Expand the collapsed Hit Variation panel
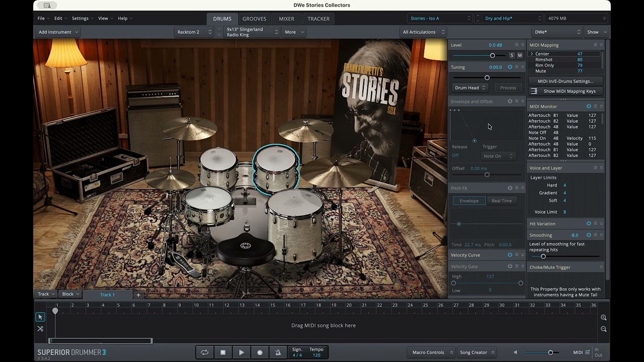The height and width of the screenshot is (362, 644). tap(601, 223)
